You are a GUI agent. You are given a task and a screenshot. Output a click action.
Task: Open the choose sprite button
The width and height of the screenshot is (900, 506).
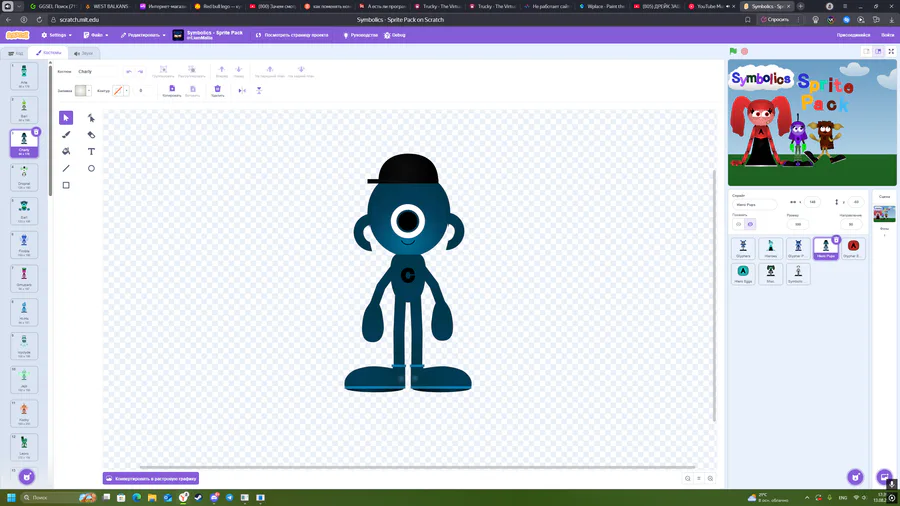point(855,477)
